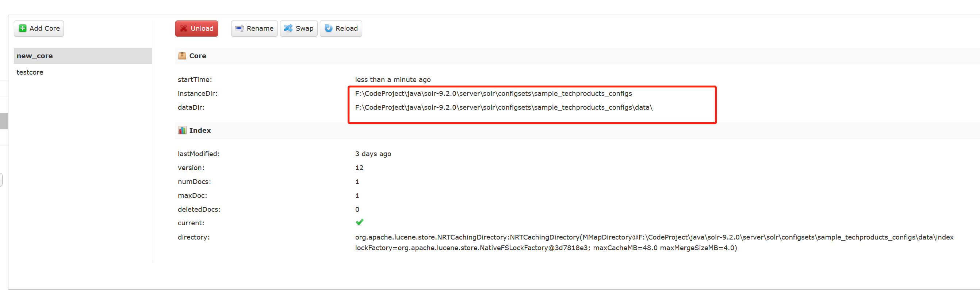Click the Index section chart icon

pos(182,130)
